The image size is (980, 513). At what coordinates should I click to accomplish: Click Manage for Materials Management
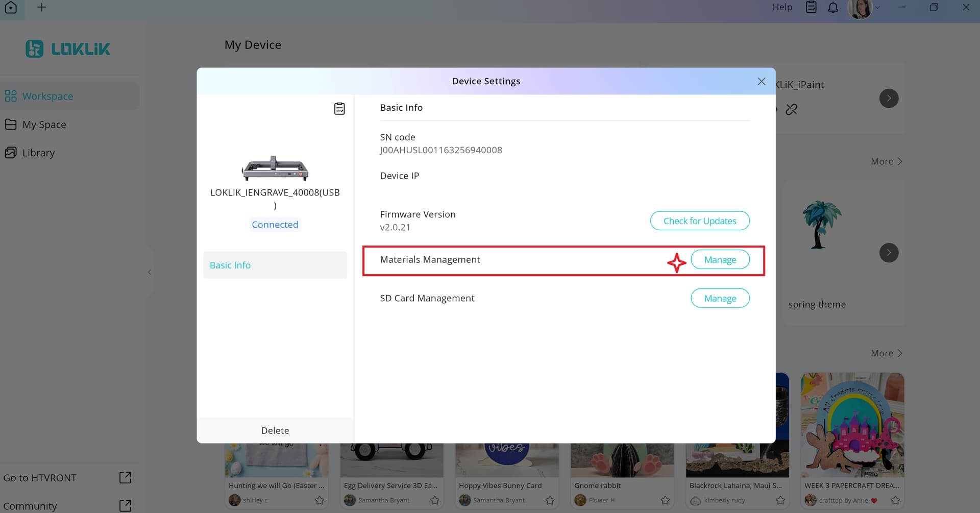click(720, 260)
